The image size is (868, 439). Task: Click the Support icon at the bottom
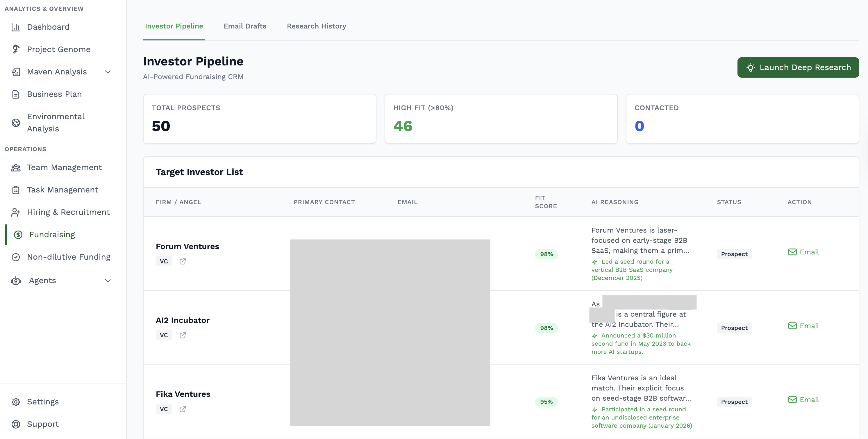pos(16,424)
